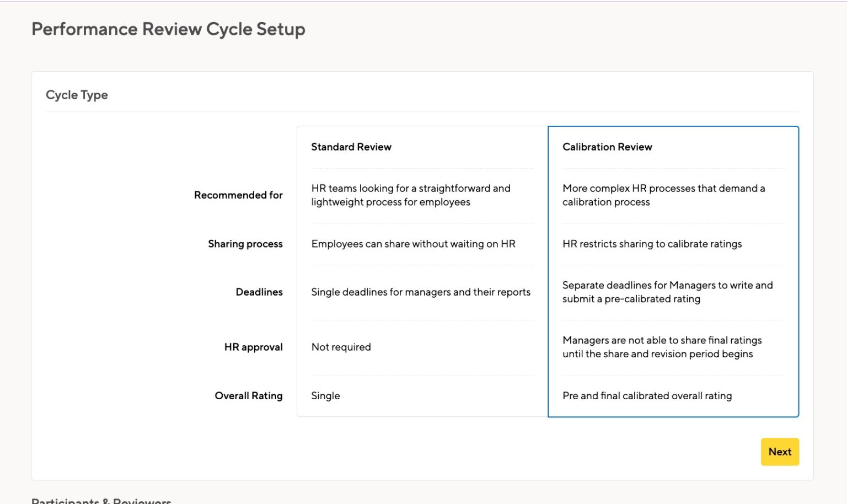Click the Performance Review Cycle Setup heading

pyautogui.click(x=168, y=29)
